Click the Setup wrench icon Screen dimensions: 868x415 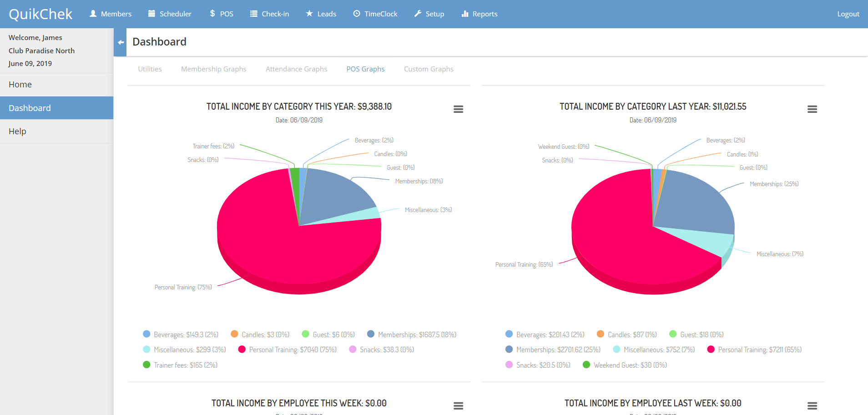[x=418, y=14]
